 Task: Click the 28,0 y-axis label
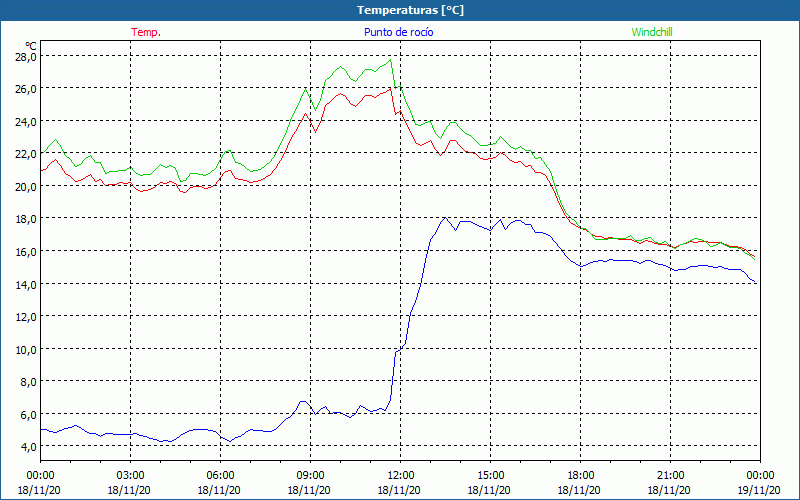coord(25,57)
